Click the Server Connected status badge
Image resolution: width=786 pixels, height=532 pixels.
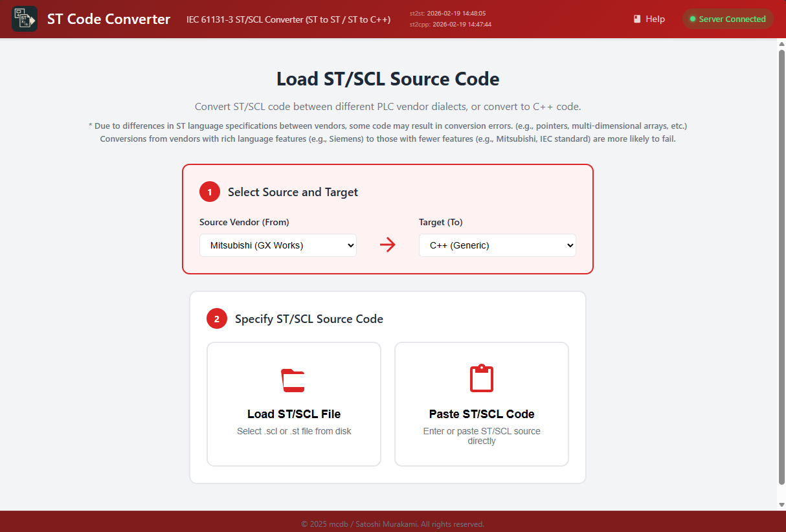(728, 19)
